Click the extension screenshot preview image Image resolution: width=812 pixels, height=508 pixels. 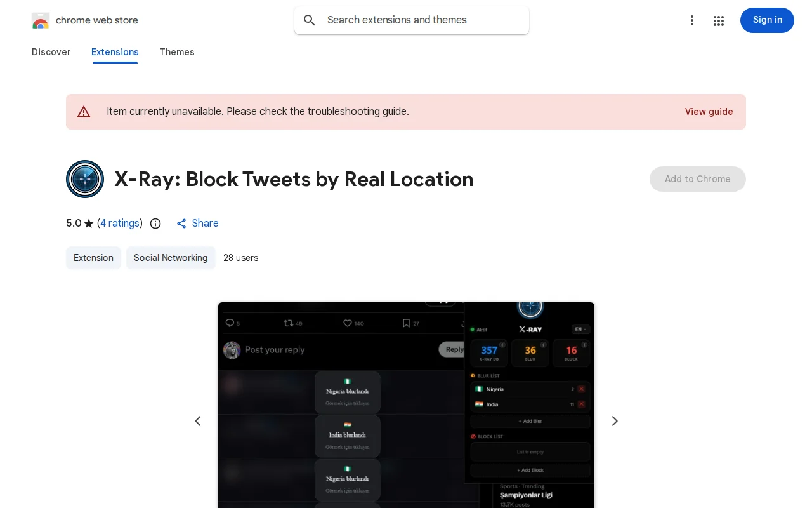coord(406,405)
